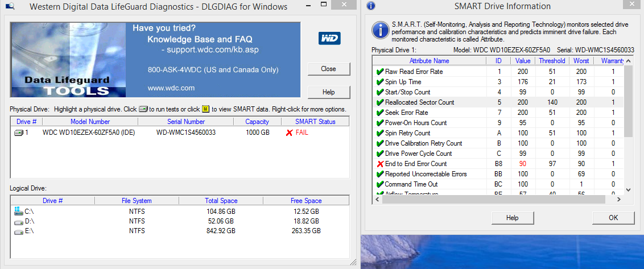The height and width of the screenshot is (269, 644).
Task: Click the green check beside Spin Up Time
Action: tap(380, 82)
